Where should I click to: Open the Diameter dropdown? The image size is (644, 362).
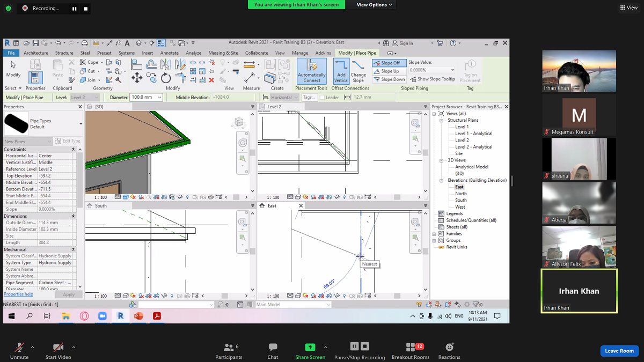click(159, 97)
